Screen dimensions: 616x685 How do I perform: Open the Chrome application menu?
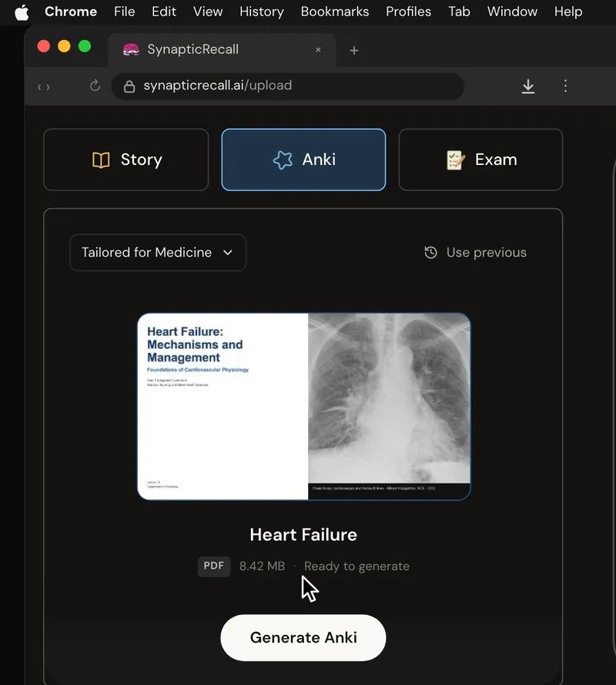(71, 12)
